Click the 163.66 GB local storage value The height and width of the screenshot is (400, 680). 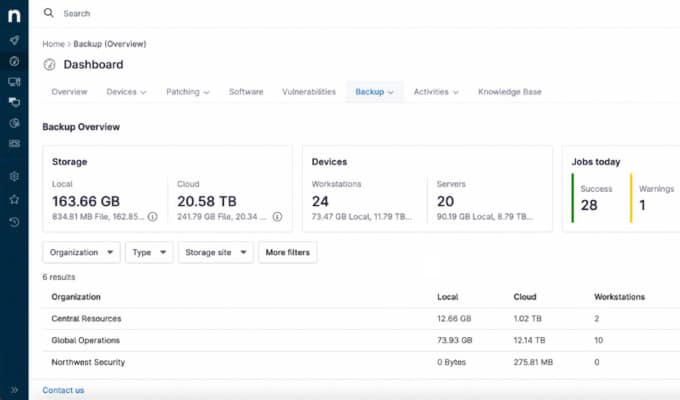[x=86, y=201]
